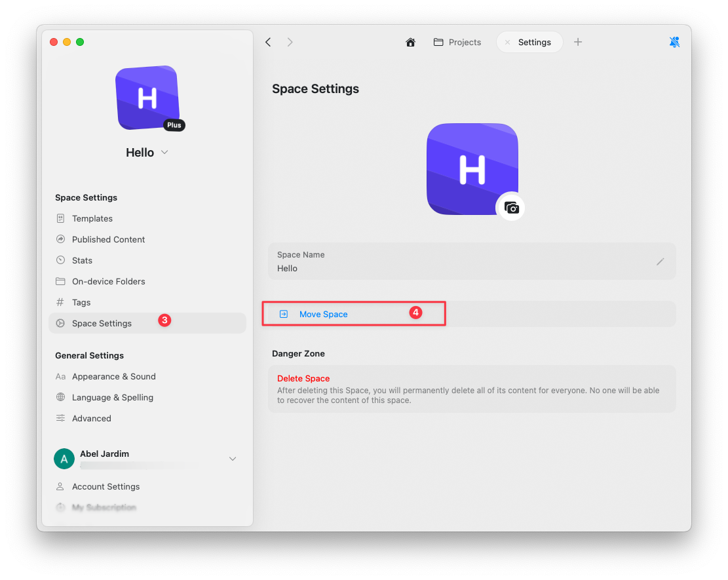Screen dimensions: 728x580
Task: Edit space name with pencil icon
Action: coord(661,262)
